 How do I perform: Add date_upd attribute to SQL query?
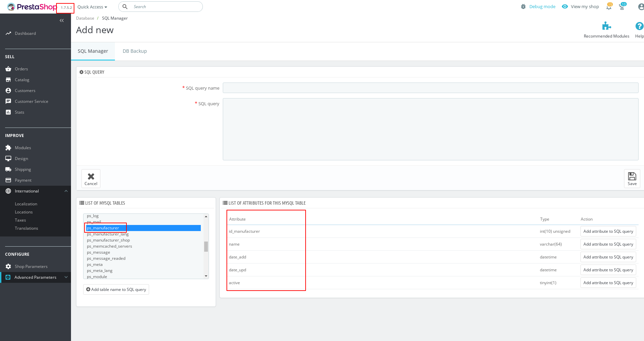click(608, 270)
